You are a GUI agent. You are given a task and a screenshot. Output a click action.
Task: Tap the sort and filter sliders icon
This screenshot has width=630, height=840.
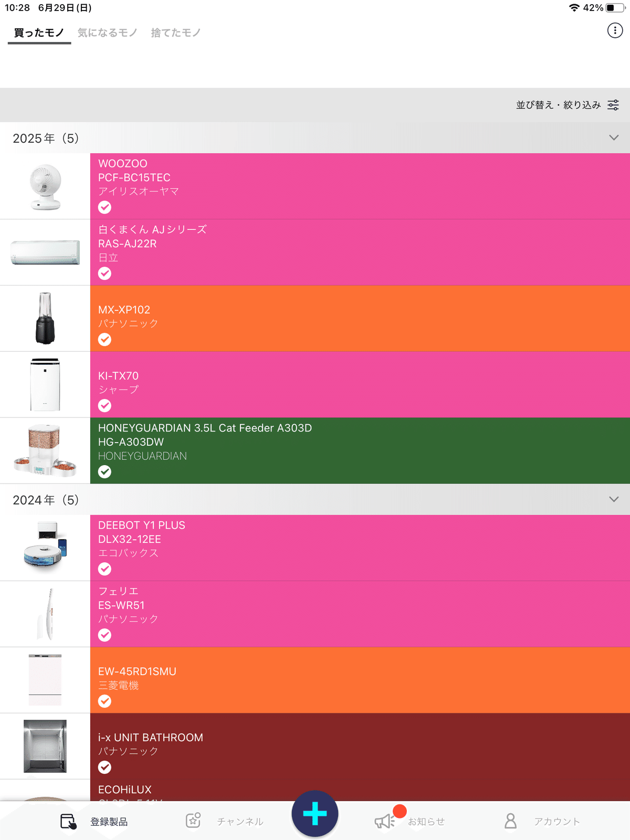[x=613, y=105]
